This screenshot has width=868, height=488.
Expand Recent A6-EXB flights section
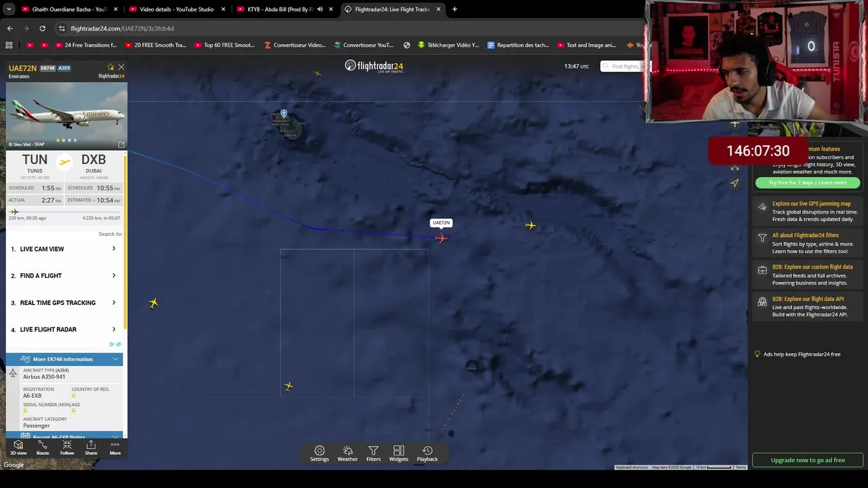coord(66,436)
